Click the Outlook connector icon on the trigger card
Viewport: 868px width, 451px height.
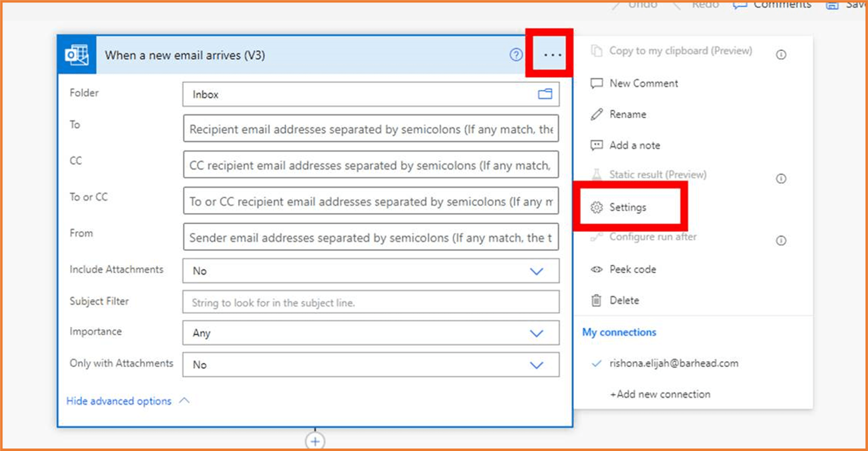[76, 55]
